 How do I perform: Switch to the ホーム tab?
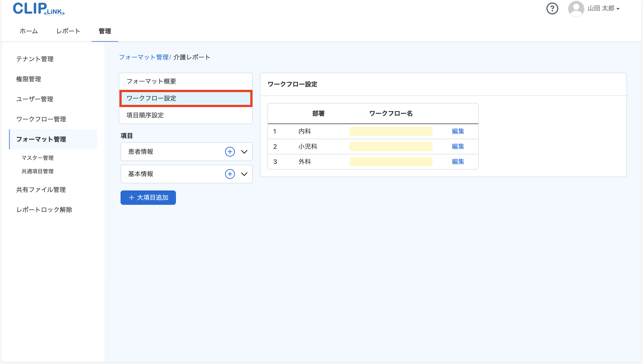coord(29,31)
